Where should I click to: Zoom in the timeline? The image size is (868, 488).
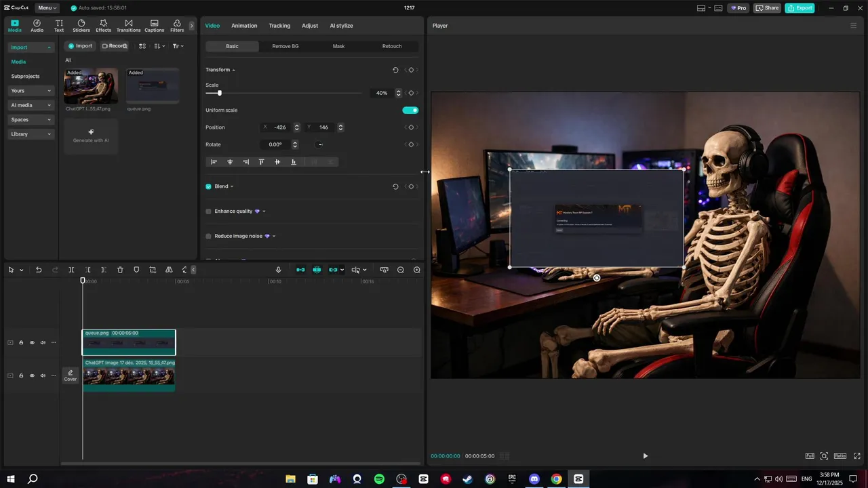click(x=417, y=270)
